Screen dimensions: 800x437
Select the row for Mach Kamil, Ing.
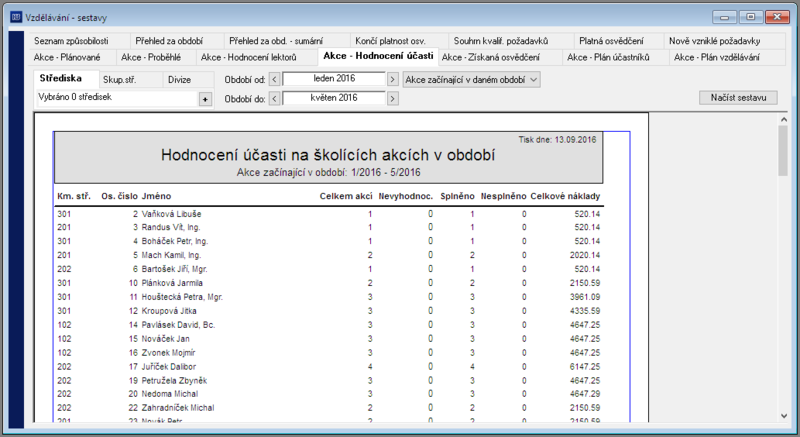click(x=329, y=255)
